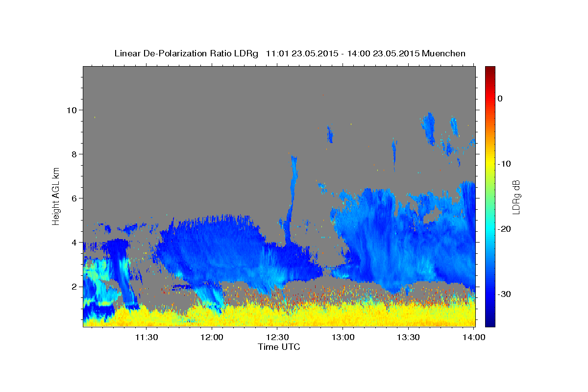The width and height of the screenshot is (588, 392).
Task: Click the 13:00 time tick label
Action: click(343, 337)
